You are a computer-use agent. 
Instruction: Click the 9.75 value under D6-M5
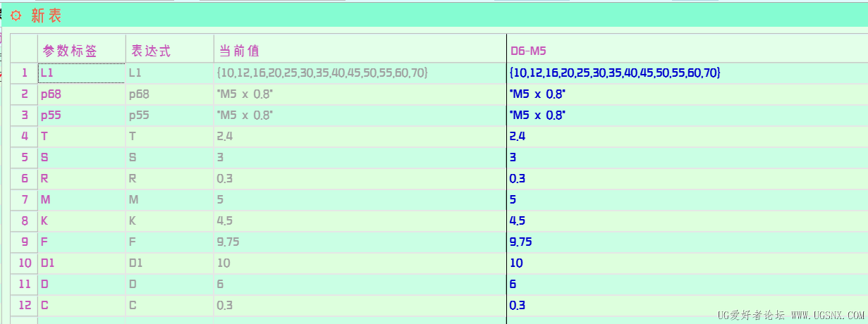pyautogui.click(x=687, y=242)
